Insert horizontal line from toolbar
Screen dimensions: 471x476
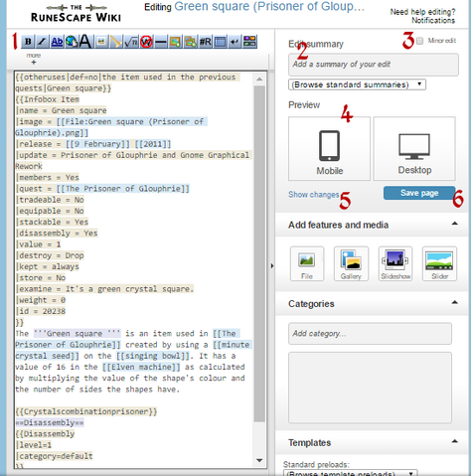point(161,42)
